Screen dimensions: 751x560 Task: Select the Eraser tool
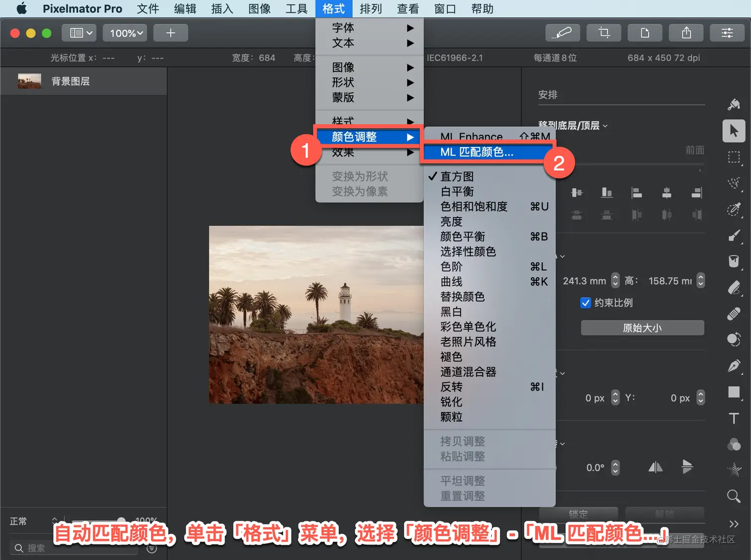[x=734, y=288]
